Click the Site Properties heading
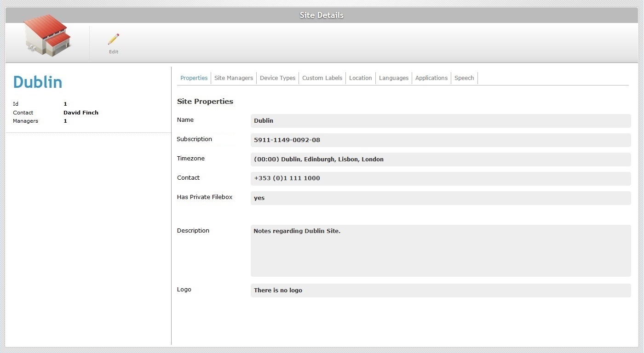644x353 pixels. (x=205, y=102)
